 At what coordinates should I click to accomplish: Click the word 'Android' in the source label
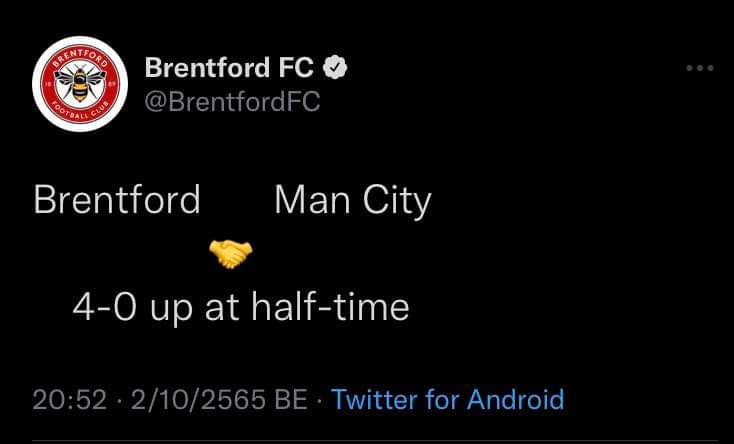click(515, 400)
